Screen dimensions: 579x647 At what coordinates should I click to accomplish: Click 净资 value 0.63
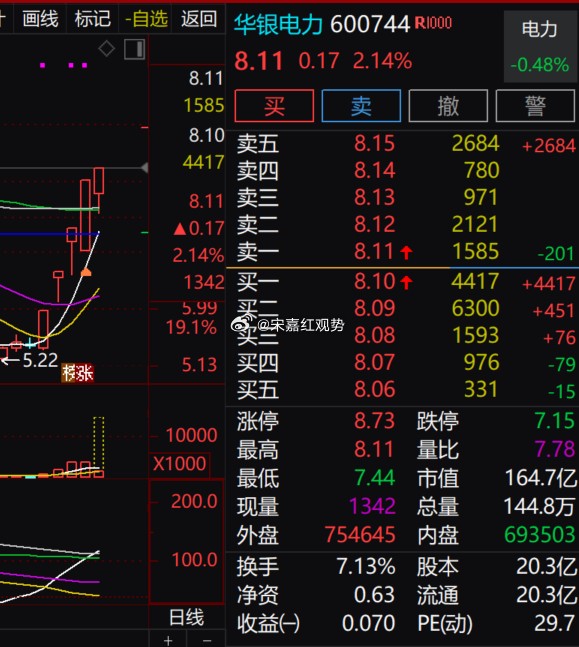pyautogui.click(x=374, y=595)
